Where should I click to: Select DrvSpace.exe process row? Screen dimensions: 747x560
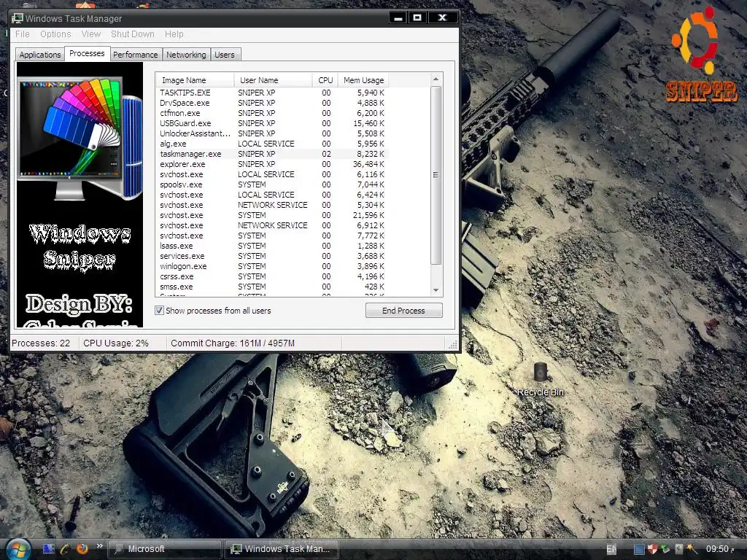[272, 103]
